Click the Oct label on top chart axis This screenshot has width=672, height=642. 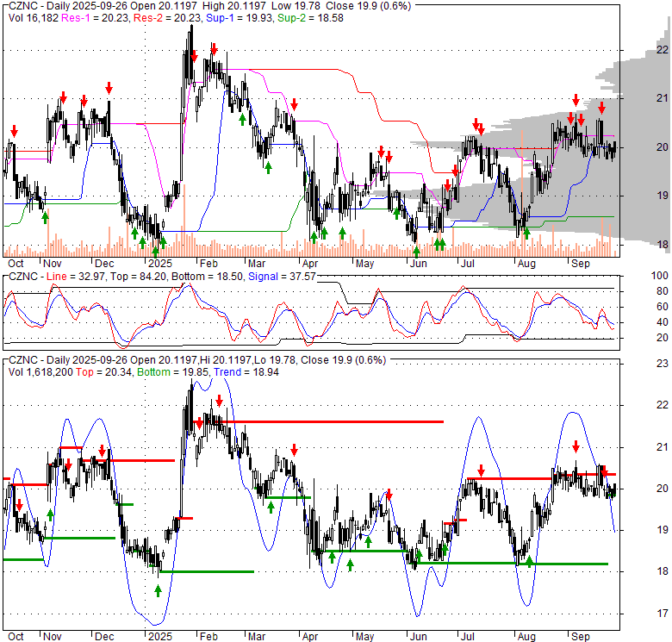tap(16, 264)
